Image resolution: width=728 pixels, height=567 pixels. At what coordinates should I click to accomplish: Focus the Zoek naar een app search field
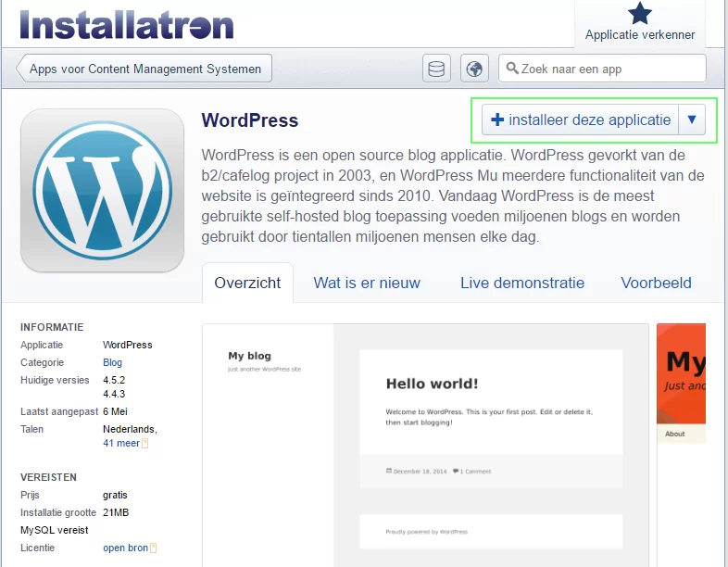(602, 69)
